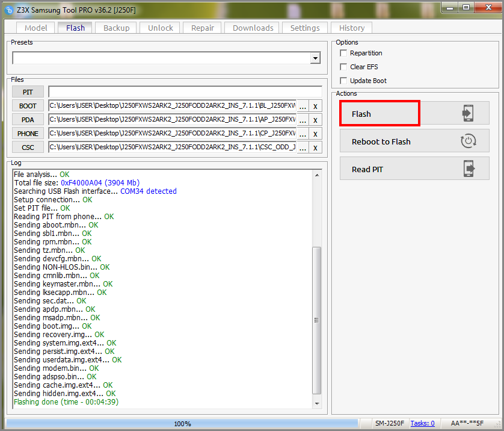
Task: Start flashing with the Flash button
Action: click(x=414, y=113)
